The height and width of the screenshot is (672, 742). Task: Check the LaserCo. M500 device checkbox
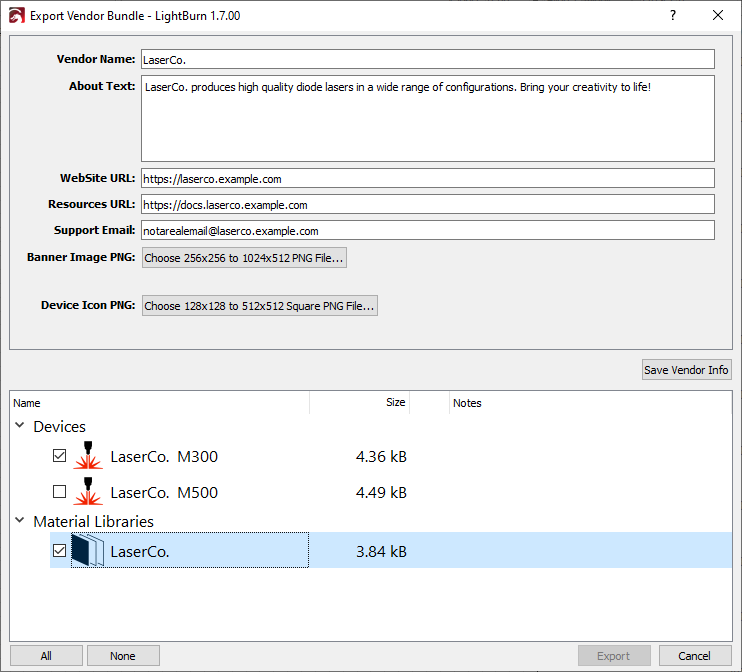coord(60,492)
